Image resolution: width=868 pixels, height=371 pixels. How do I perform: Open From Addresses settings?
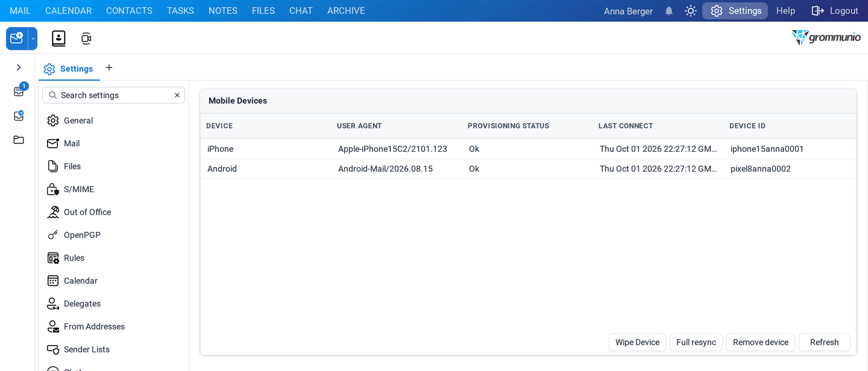click(113, 326)
